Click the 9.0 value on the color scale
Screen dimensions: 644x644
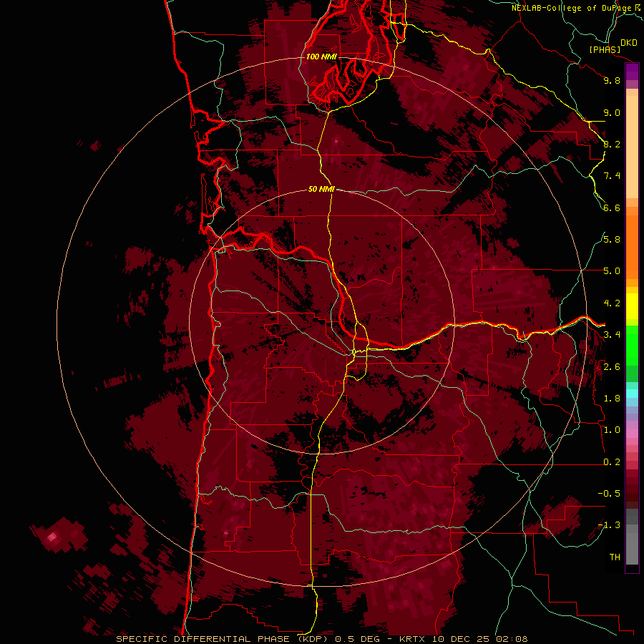click(612, 112)
